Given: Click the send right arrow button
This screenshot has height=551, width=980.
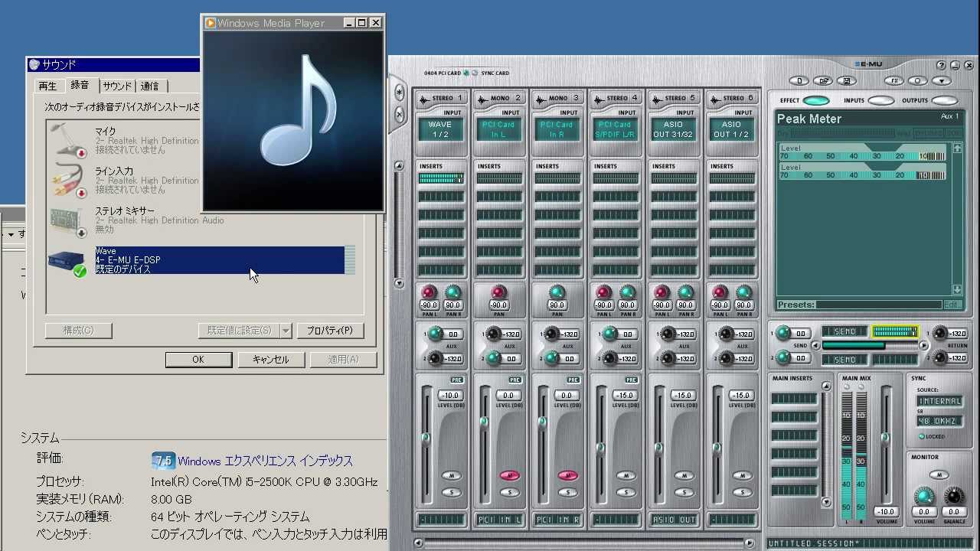Looking at the screenshot, I should 923,345.
